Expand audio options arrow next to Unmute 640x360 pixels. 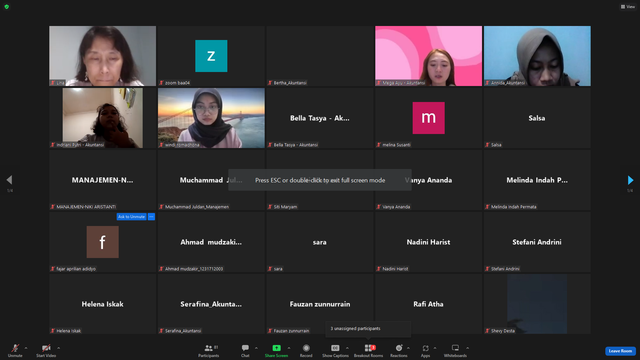pos(26,348)
